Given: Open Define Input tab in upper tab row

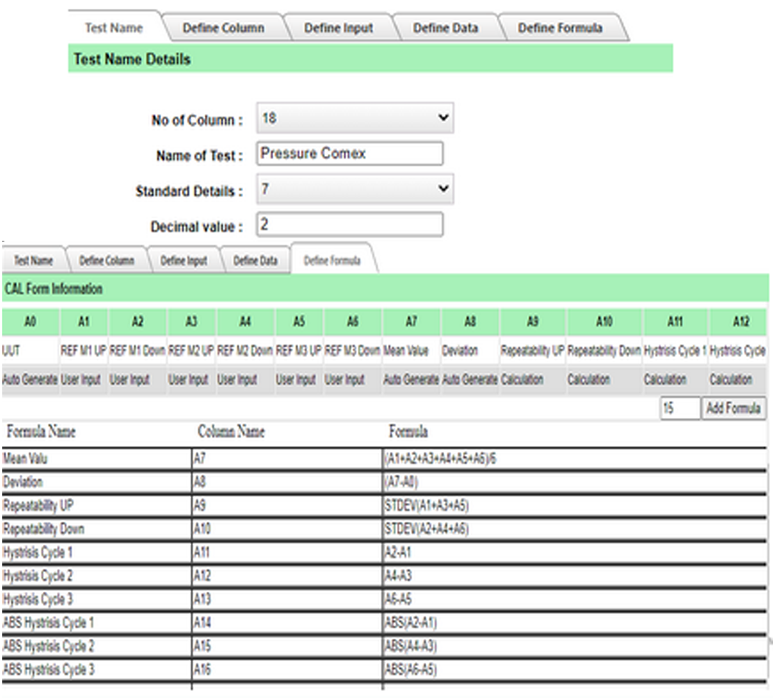Looking at the screenshot, I should 338,28.
